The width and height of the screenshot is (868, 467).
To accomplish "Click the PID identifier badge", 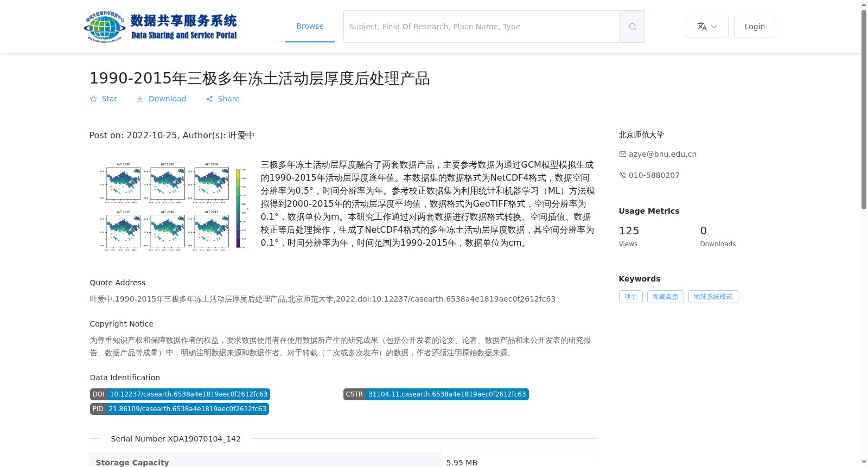I will click(x=180, y=409).
